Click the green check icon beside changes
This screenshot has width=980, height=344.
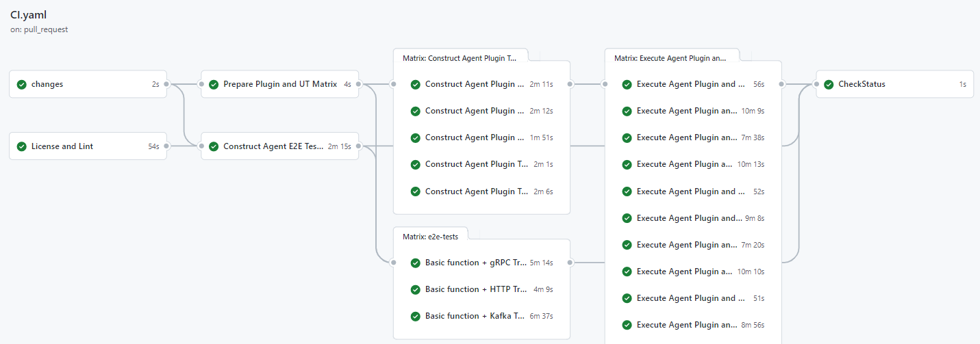(21, 84)
